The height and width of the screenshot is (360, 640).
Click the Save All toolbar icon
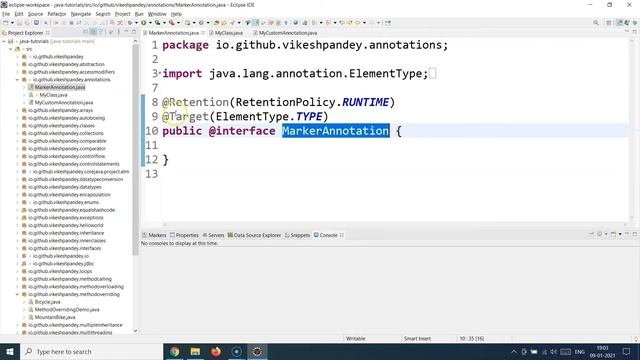coord(27,23)
